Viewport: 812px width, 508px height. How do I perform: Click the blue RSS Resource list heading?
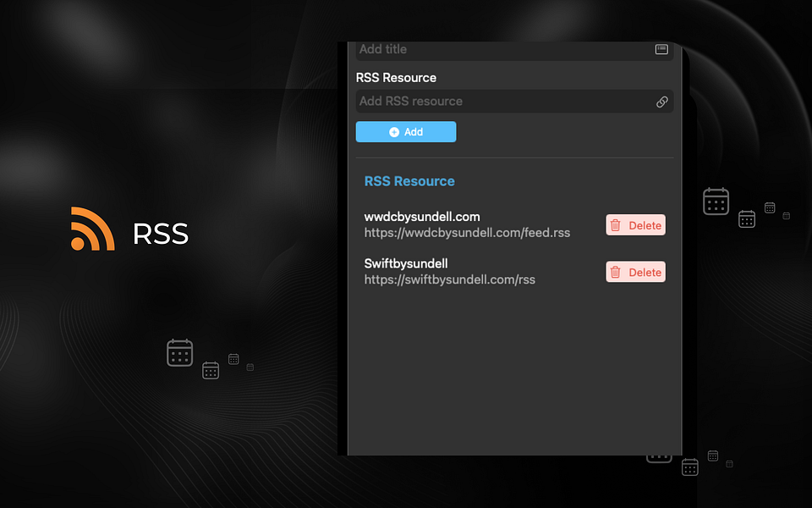coord(409,181)
